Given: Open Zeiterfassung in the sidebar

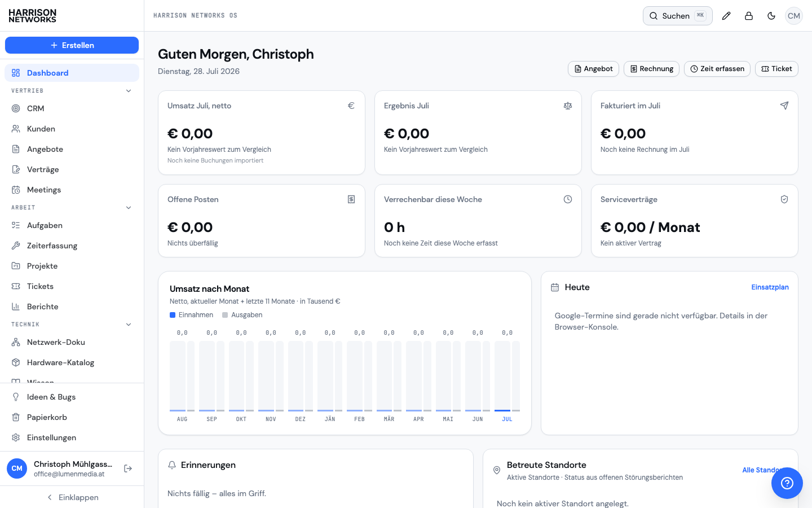Looking at the screenshot, I should [72, 246].
